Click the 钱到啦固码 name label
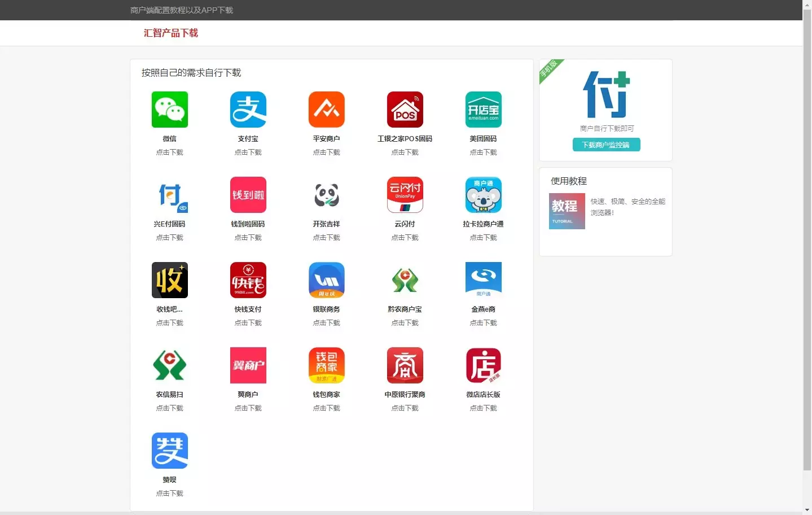 pos(248,224)
